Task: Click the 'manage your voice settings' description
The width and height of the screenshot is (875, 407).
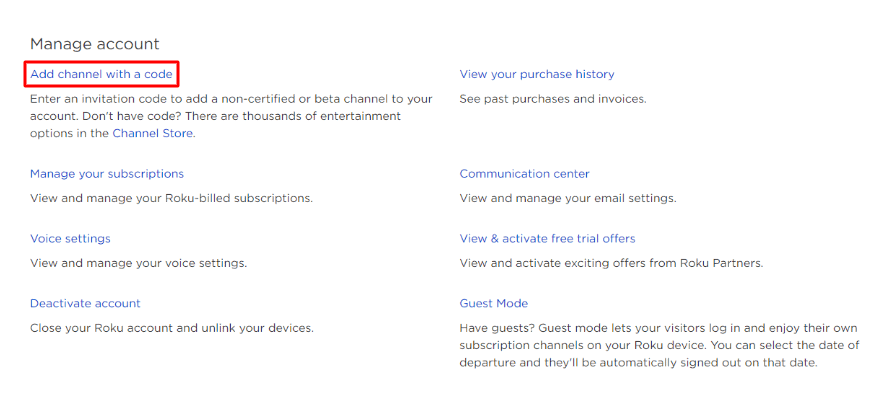Action: [138, 263]
